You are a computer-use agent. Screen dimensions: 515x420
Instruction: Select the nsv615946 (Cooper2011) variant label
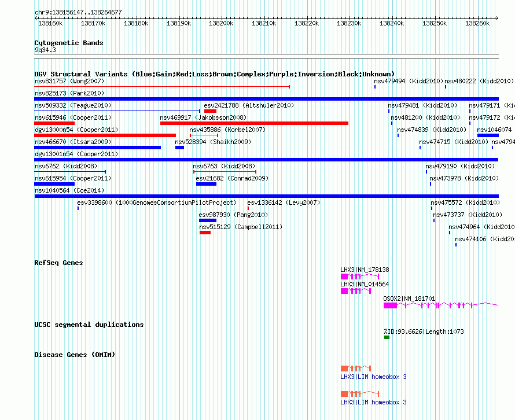point(73,117)
